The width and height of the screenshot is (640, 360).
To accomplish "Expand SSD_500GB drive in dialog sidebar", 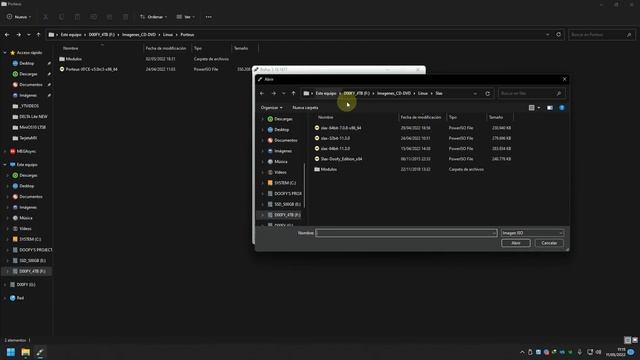I will click(x=262, y=204).
